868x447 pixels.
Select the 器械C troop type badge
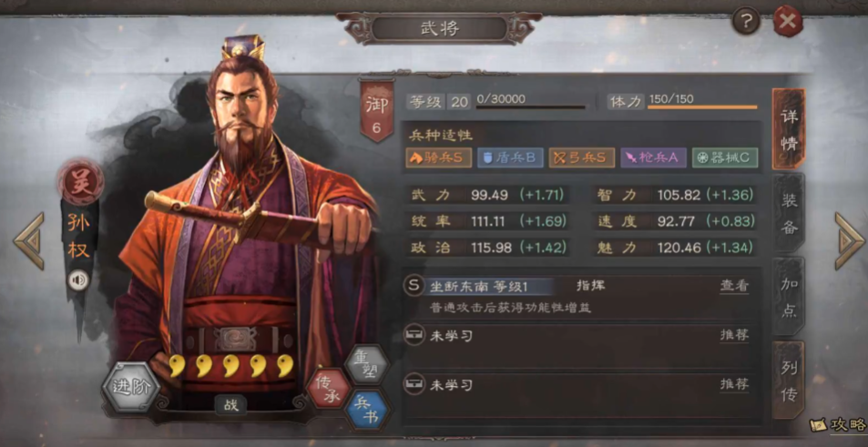725,157
